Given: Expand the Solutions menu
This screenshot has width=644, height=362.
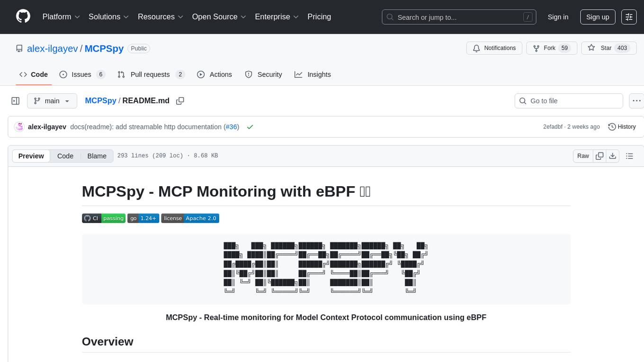Looking at the screenshot, I should tap(109, 17).
